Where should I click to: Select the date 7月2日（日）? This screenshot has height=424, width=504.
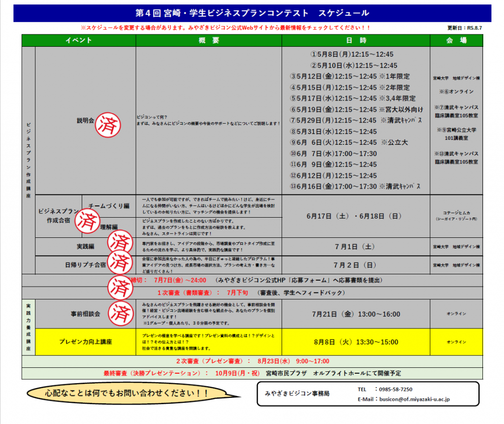[354, 265]
